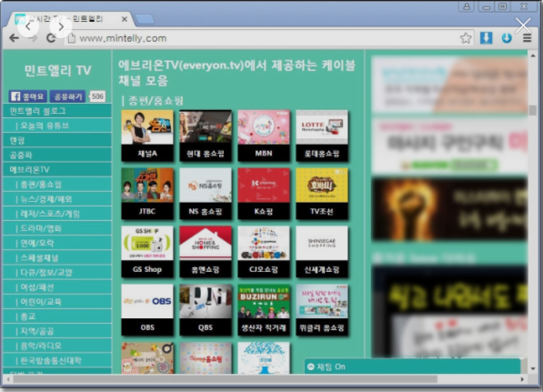The width and height of the screenshot is (543, 392).
Task: Open the GS Shop channel thumbnail
Action: point(147,252)
